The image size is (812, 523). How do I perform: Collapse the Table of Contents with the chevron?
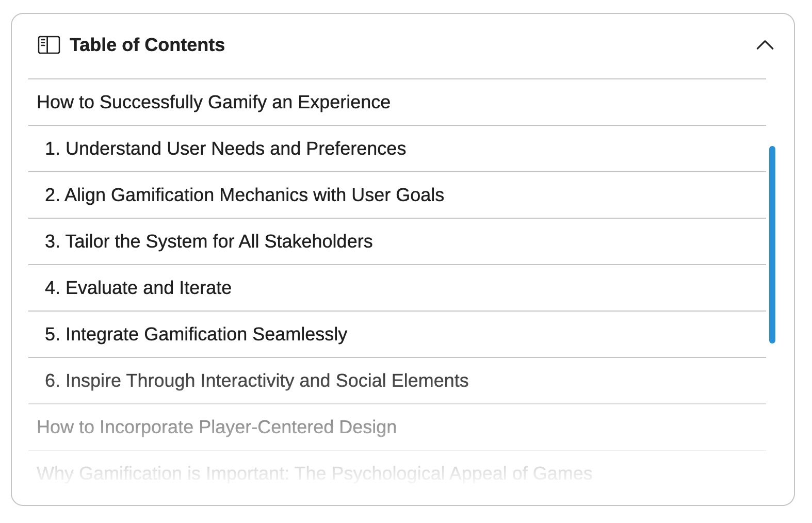(x=765, y=45)
